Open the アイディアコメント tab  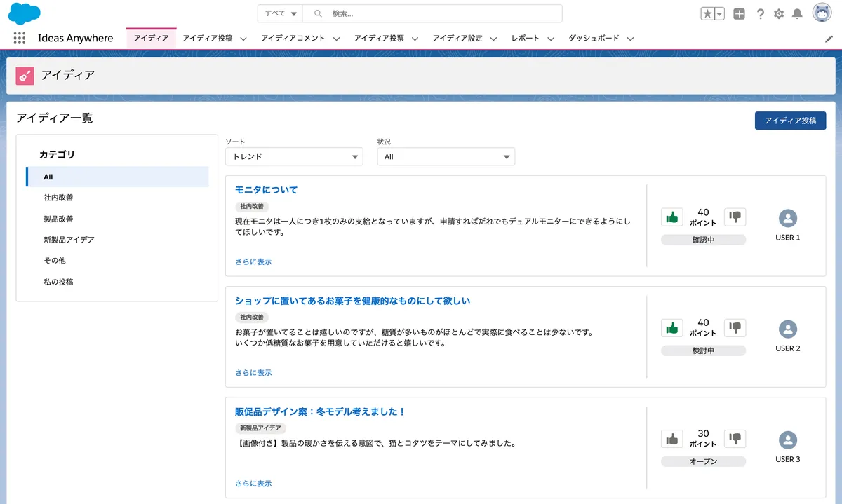[293, 39]
